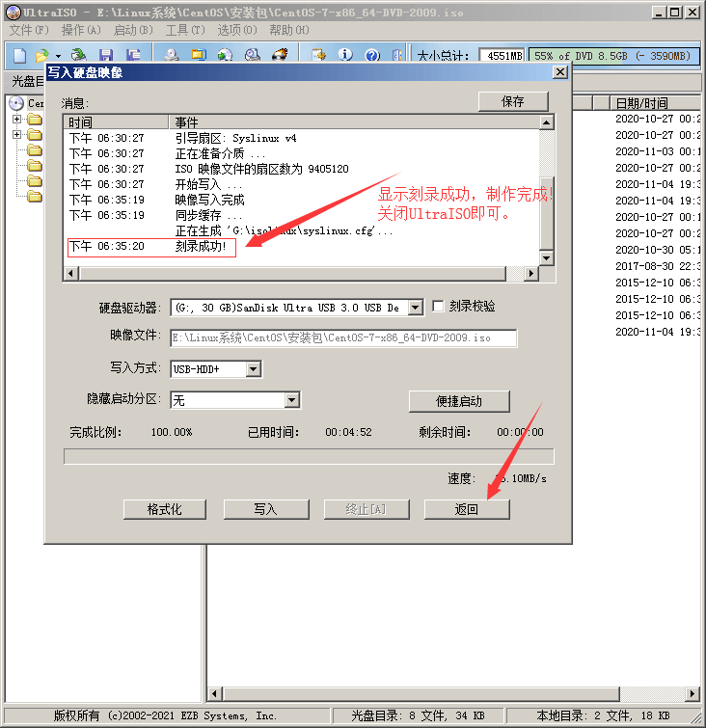Click the burn CD image toolbar icon
Image resolution: width=706 pixels, height=728 pixels.
[281, 55]
